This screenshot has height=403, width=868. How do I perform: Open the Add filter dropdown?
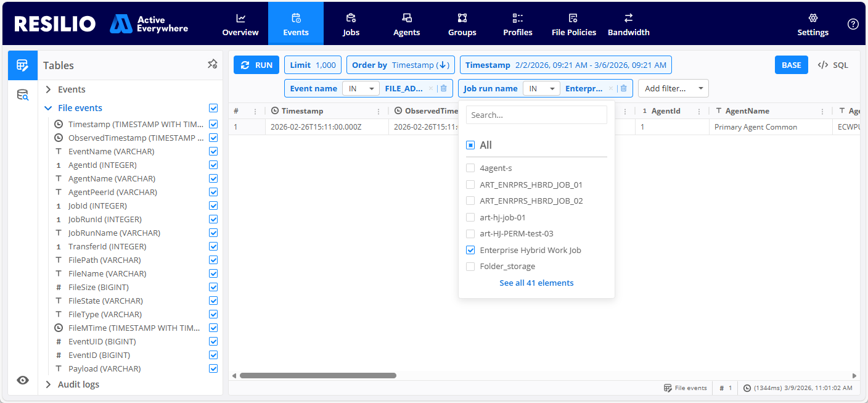tap(673, 88)
